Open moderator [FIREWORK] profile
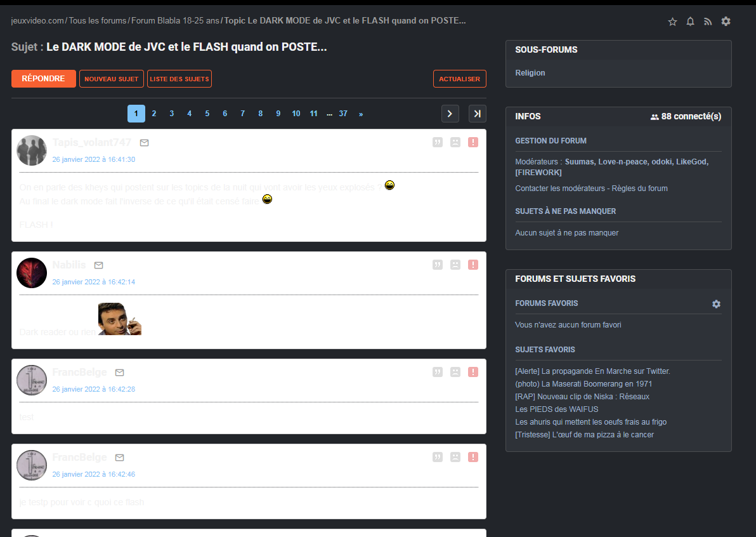This screenshot has width=756, height=537. tap(538, 172)
